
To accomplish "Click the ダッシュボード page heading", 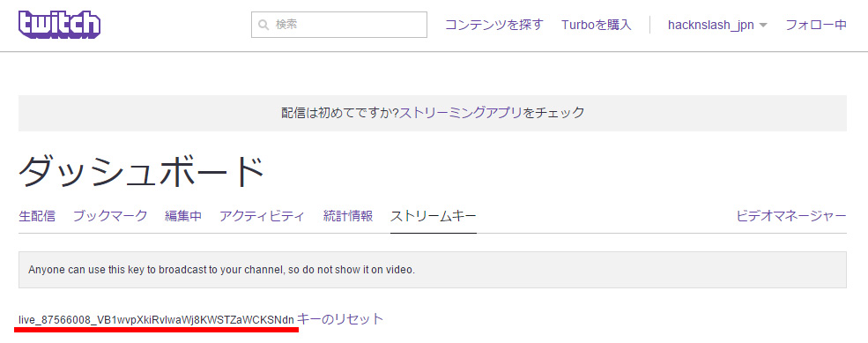I will [141, 172].
